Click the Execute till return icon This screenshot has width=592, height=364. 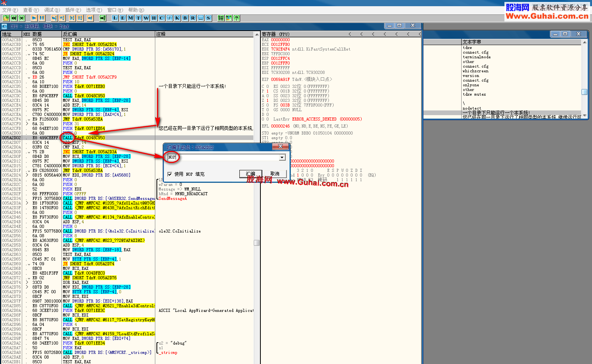[x=90, y=18]
